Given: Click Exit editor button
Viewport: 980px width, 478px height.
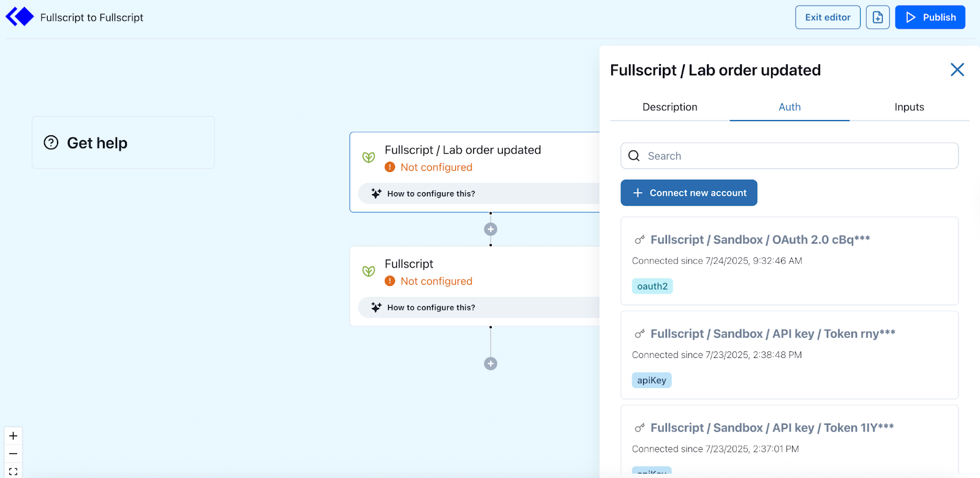Looking at the screenshot, I should click(x=827, y=17).
